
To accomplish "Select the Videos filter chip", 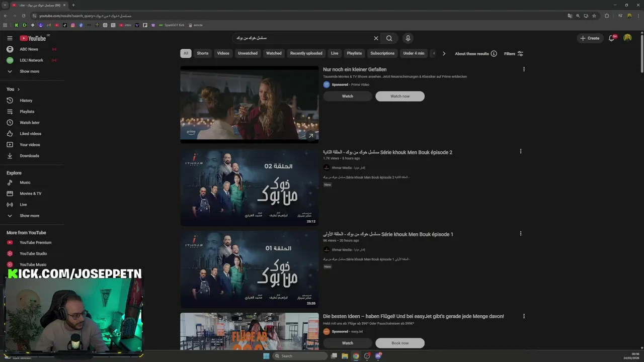I will coord(223,53).
